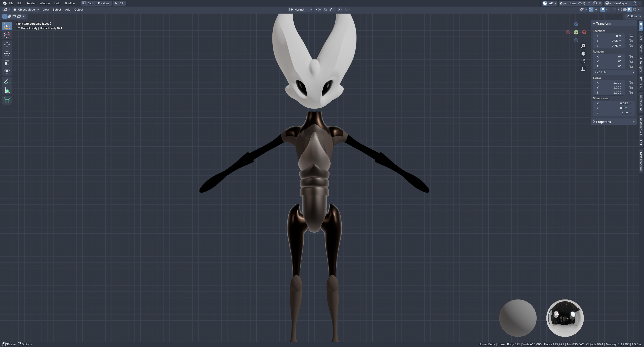Click the Back to Previous button
Image resolution: width=644 pixels, height=347 pixels.
pos(96,3)
